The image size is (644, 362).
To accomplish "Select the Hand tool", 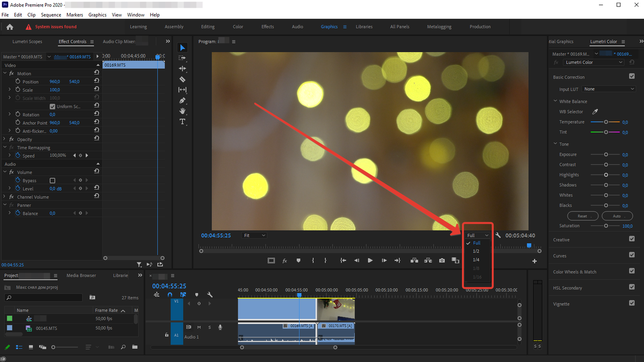I will pyautogui.click(x=182, y=111).
